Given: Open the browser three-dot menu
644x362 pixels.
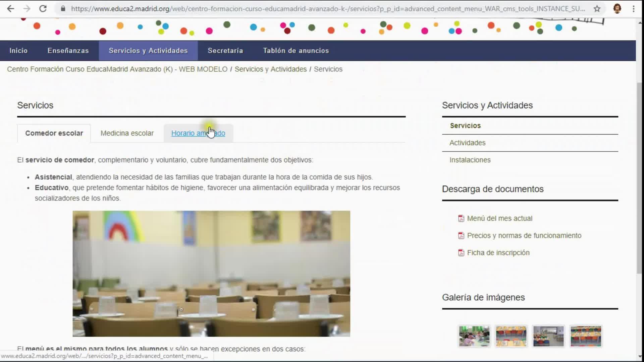Looking at the screenshot, I should [634, 9].
